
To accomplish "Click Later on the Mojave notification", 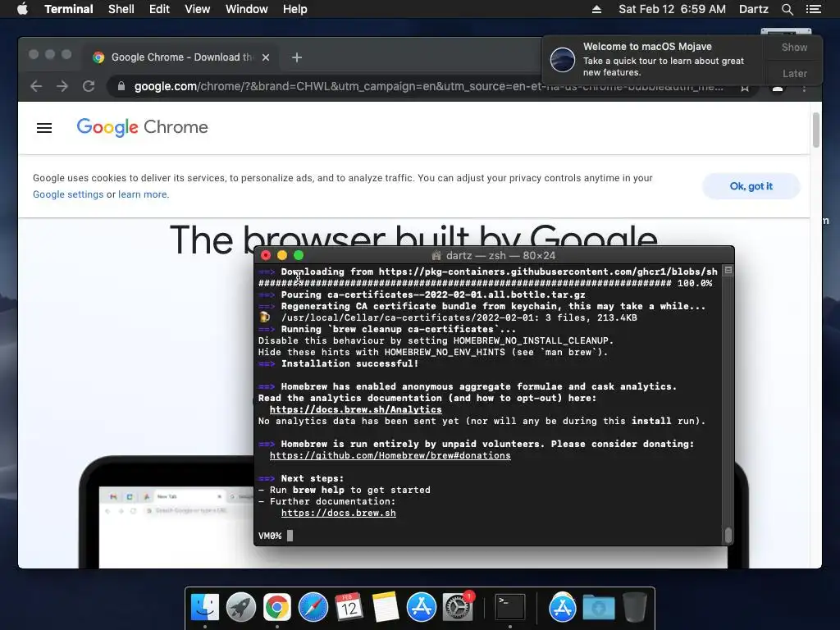I will (794, 73).
